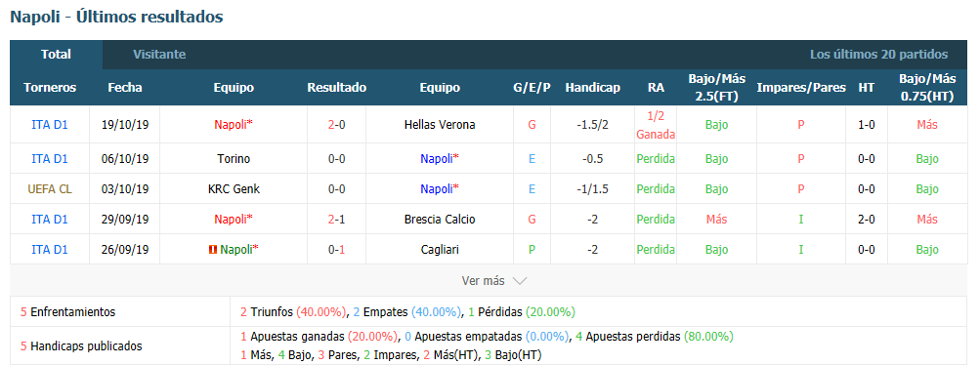Open ITA D1 league link dated 19/10/19

(50, 124)
